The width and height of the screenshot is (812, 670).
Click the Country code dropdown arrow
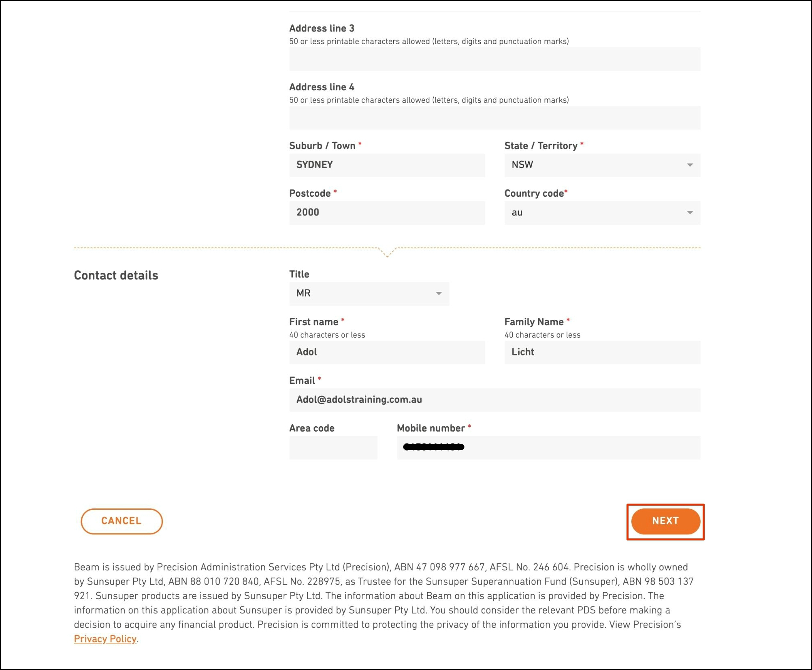click(689, 213)
